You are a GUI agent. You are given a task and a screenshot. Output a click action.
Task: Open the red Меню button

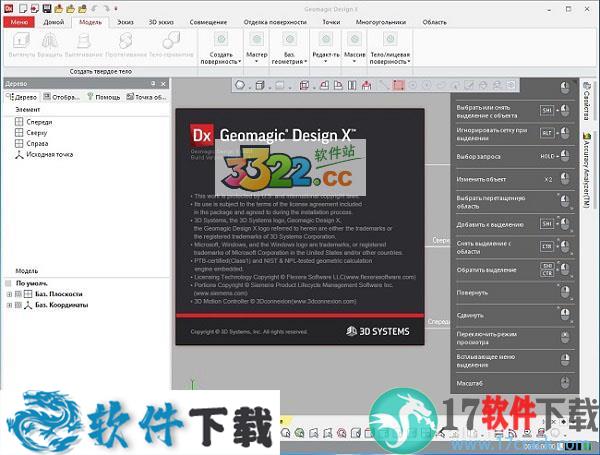point(19,22)
